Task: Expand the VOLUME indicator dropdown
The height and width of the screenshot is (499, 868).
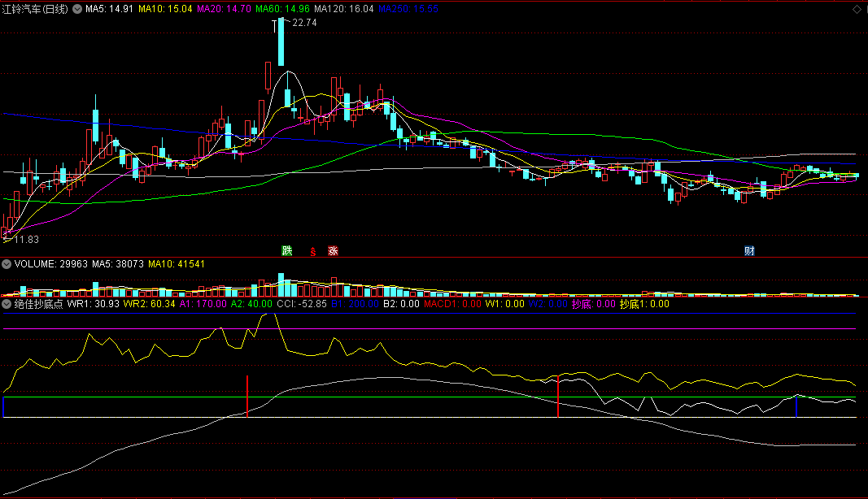Action: point(7,264)
